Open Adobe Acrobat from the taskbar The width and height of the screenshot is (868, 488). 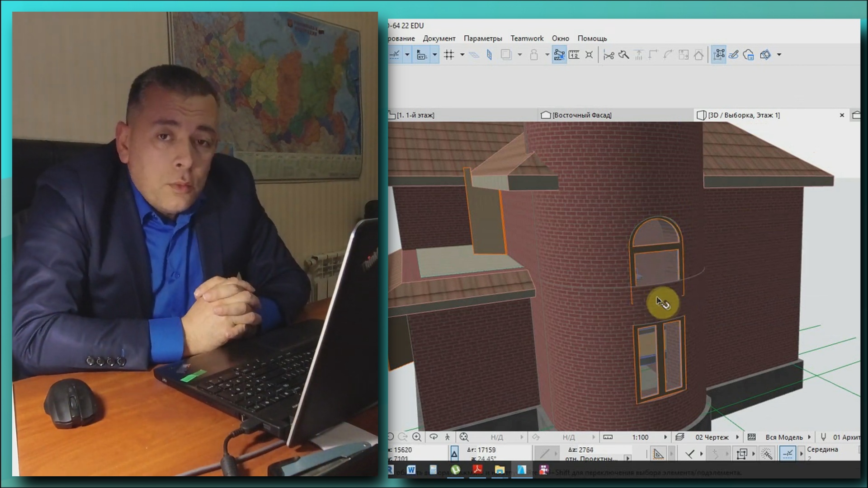point(477,470)
